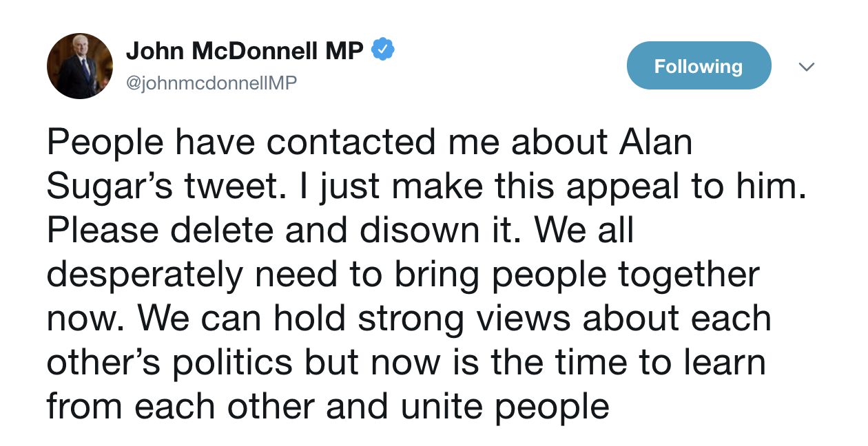Click the word "desperately" in the tweet

[145, 275]
